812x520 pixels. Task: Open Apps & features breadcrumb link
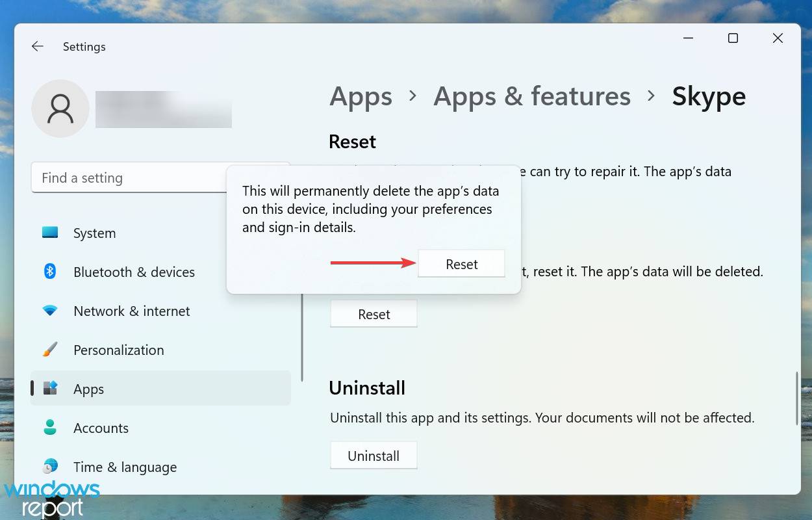(531, 96)
